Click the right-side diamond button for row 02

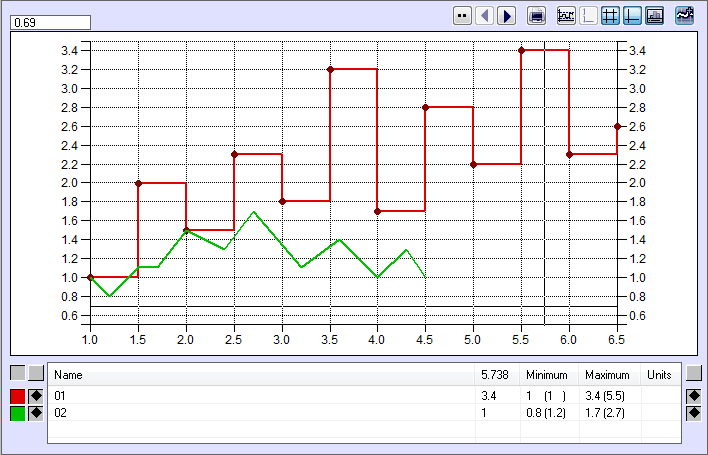click(694, 414)
